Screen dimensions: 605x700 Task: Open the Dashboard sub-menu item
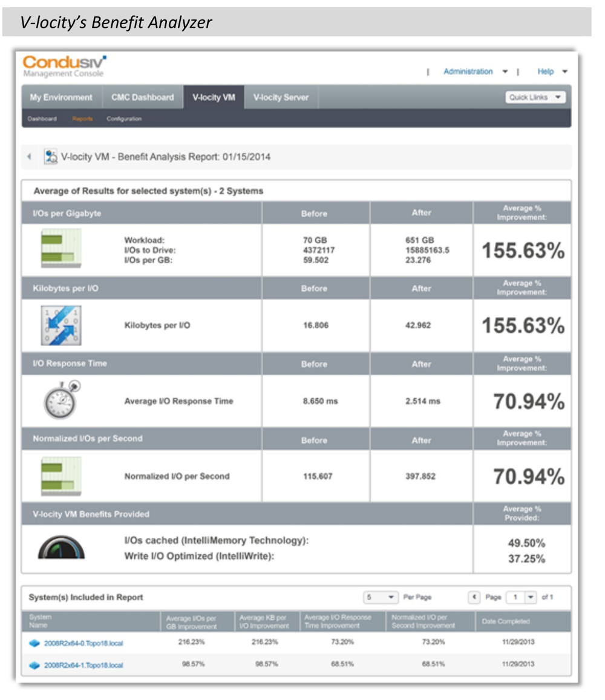pyautogui.click(x=42, y=119)
